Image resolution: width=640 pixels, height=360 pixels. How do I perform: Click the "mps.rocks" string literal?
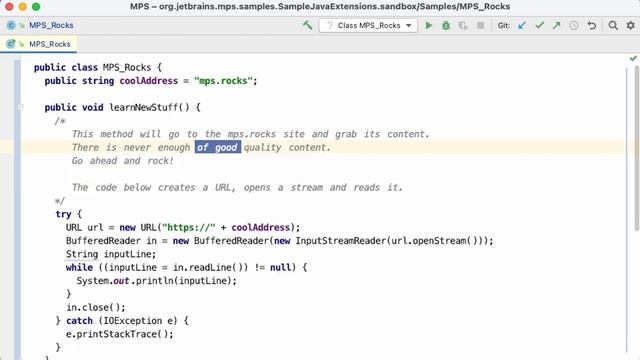223,81
